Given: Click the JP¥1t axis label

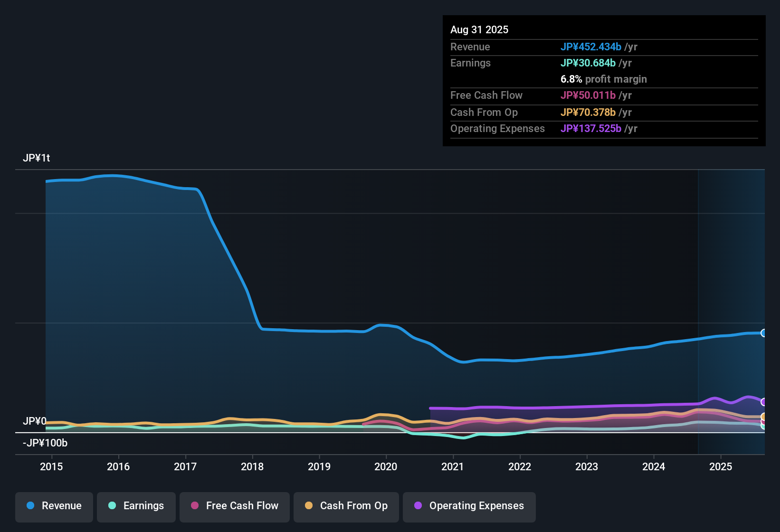Looking at the screenshot, I should pyautogui.click(x=37, y=158).
